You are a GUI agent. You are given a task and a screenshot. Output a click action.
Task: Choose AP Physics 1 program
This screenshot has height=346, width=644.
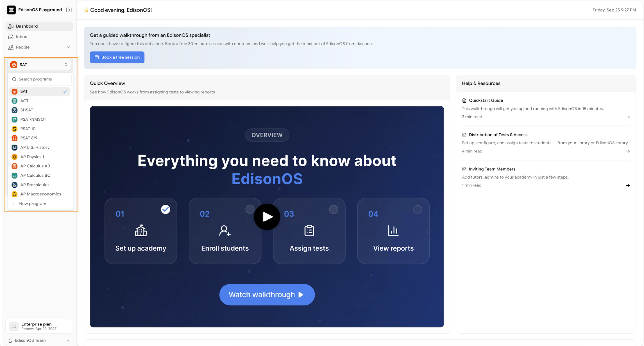coord(40,157)
